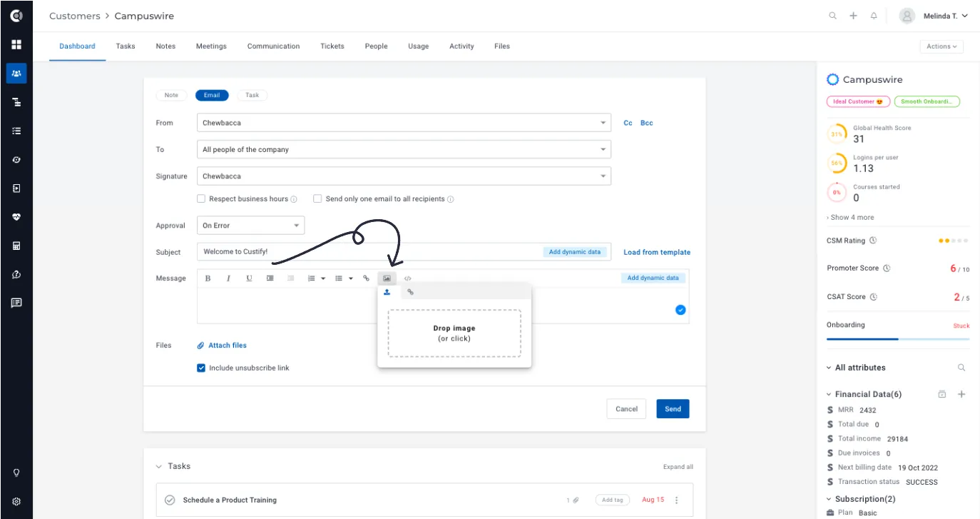Image resolution: width=980 pixels, height=519 pixels.
Task: Apply underline formatting to message
Action: (x=249, y=278)
